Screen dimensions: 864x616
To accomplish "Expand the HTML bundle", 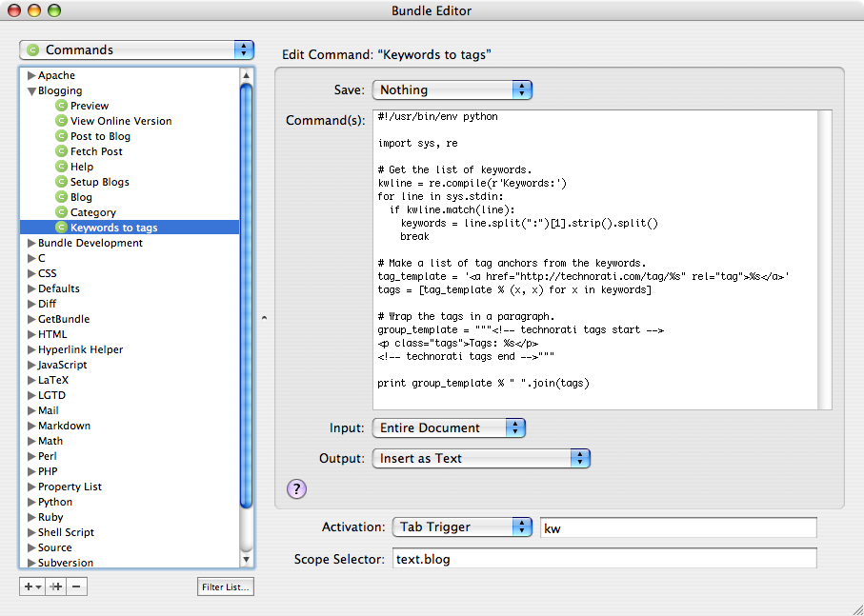I will pyautogui.click(x=31, y=334).
